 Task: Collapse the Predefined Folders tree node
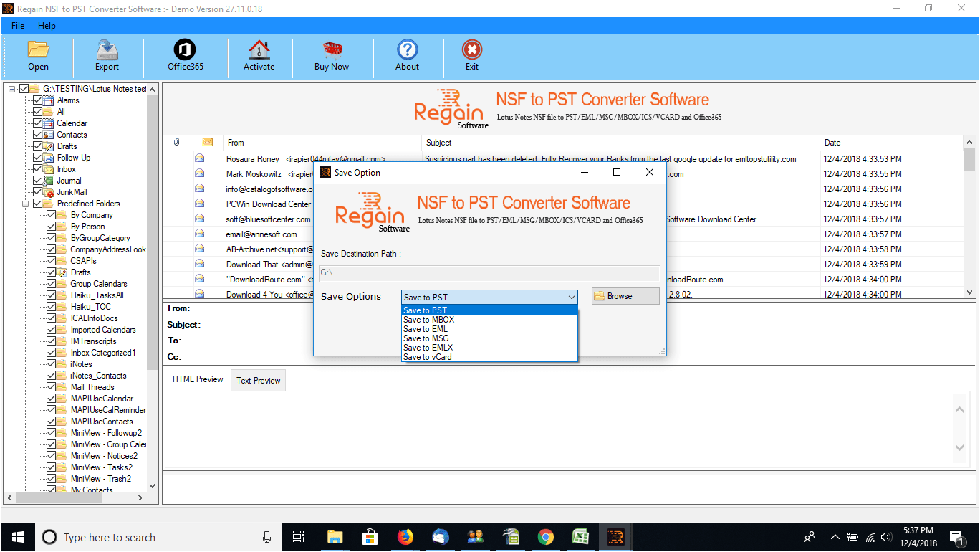pyautogui.click(x=26, y=204)
